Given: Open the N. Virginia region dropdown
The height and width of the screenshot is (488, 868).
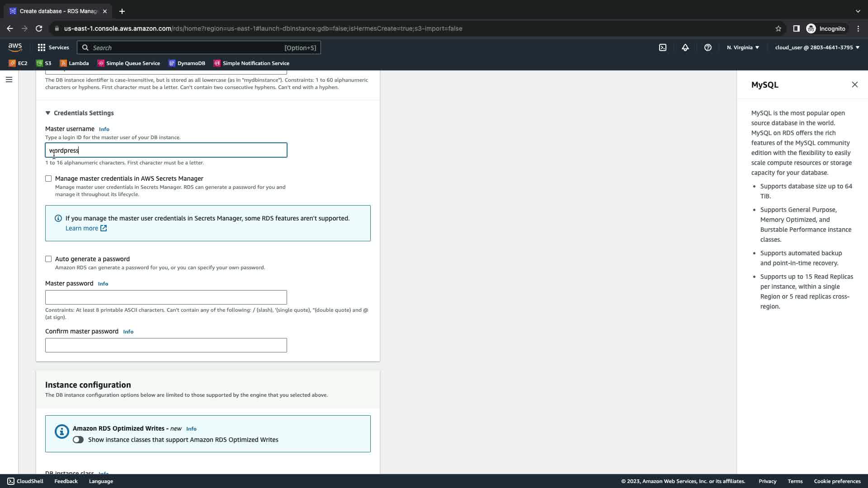Looking at the screenshot, I should point(743,47).
